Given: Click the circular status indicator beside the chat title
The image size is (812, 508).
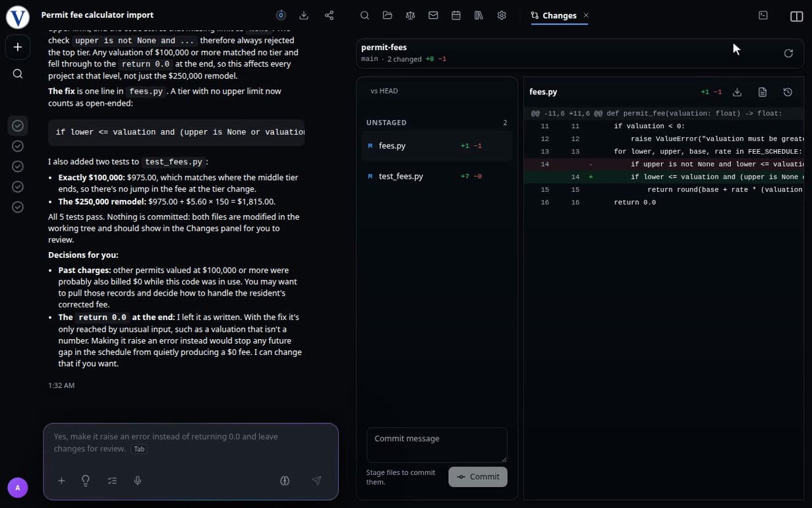Looking at the screenshot, I should click(x=281, y=15).
